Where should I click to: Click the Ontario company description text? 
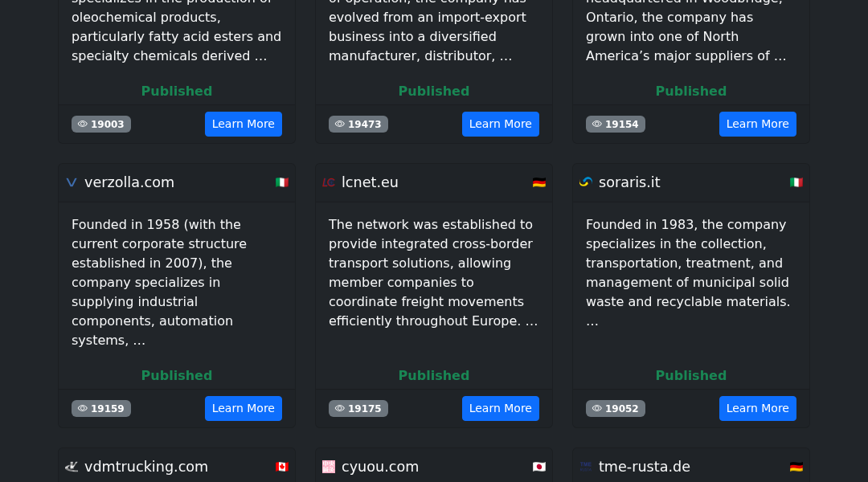click(686, 31)
